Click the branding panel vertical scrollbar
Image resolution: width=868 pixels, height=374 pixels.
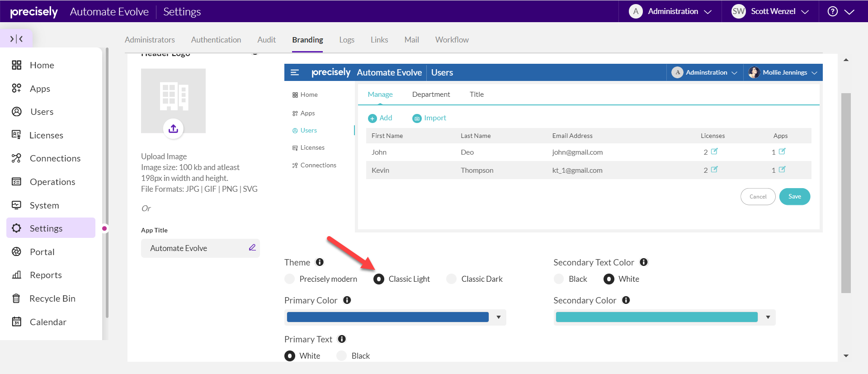click(846, 193)
